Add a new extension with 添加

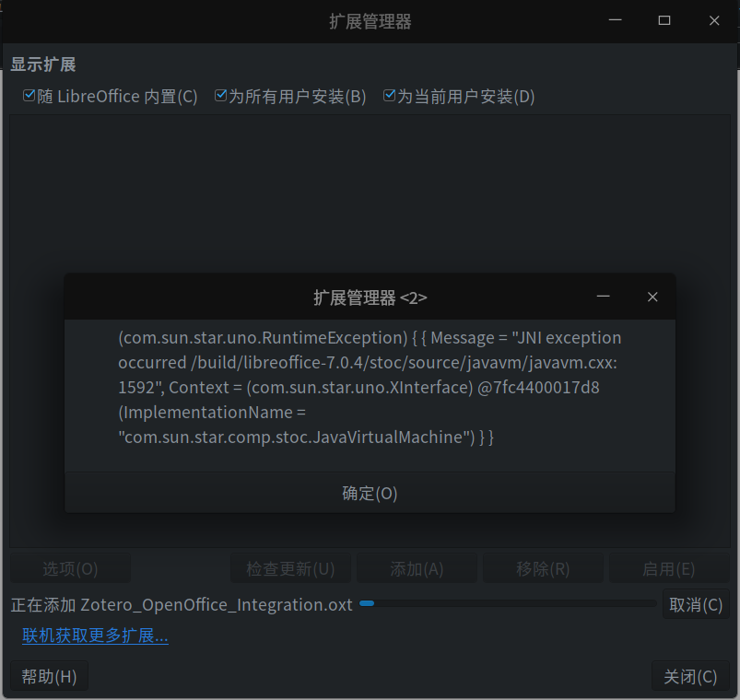[x=417, y=568]
